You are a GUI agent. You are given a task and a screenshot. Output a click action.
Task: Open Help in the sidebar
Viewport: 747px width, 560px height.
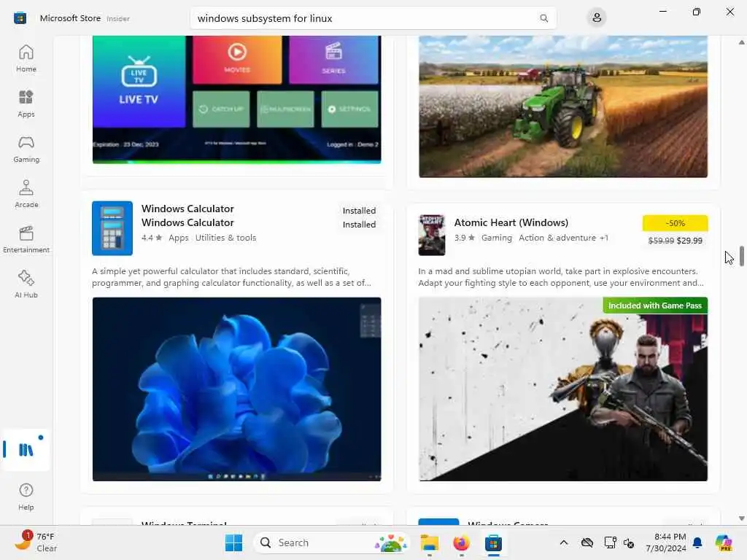[26, 497]
